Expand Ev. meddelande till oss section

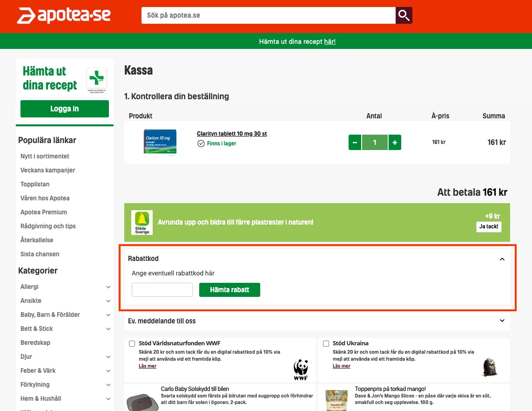click(x=502, y=321)
